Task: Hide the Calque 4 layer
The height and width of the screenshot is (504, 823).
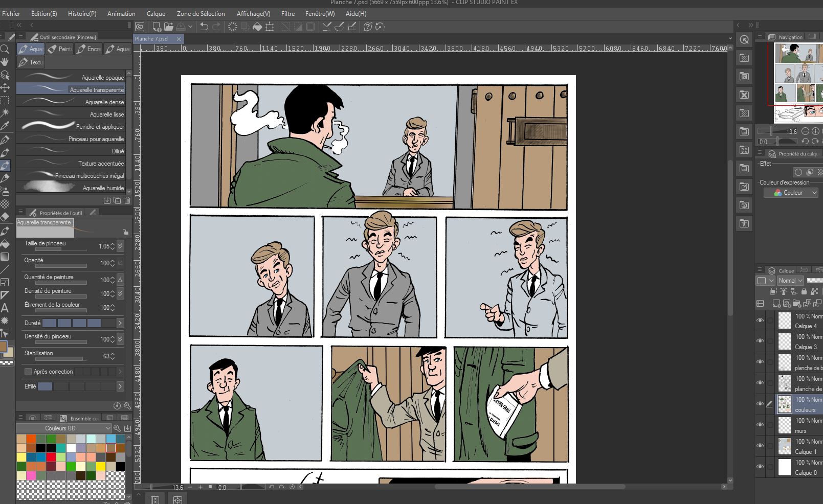Action: pyautogui.click(x=760, y=320)
